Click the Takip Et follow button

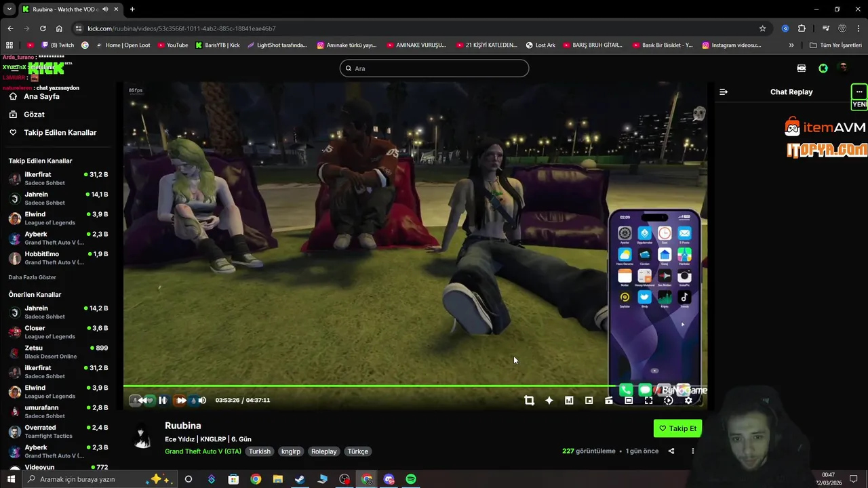coord(677,428)
